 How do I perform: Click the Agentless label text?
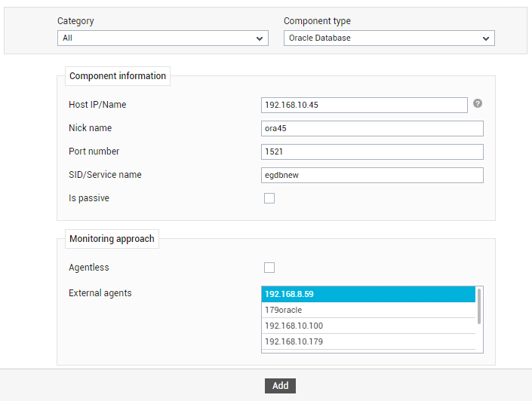pos(89,268)
